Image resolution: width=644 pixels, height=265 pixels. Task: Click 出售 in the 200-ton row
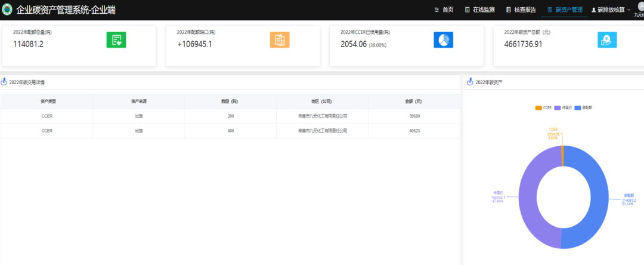[139, 116]
